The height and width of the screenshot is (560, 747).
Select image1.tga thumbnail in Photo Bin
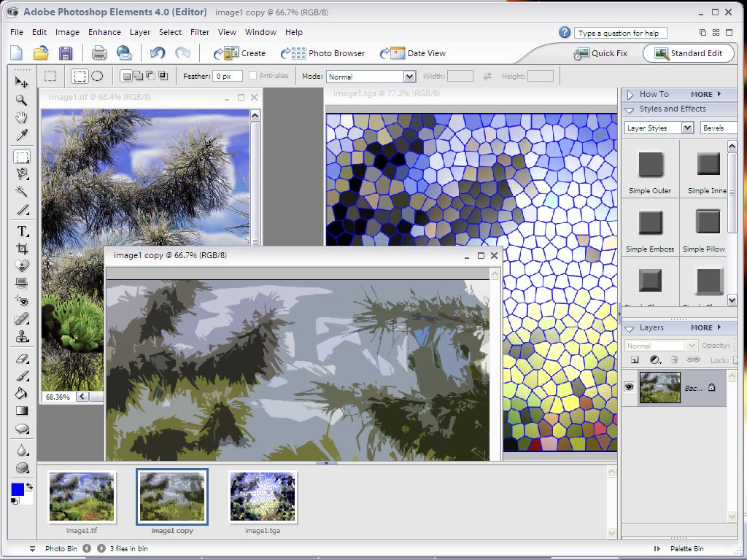click(263, 497)
